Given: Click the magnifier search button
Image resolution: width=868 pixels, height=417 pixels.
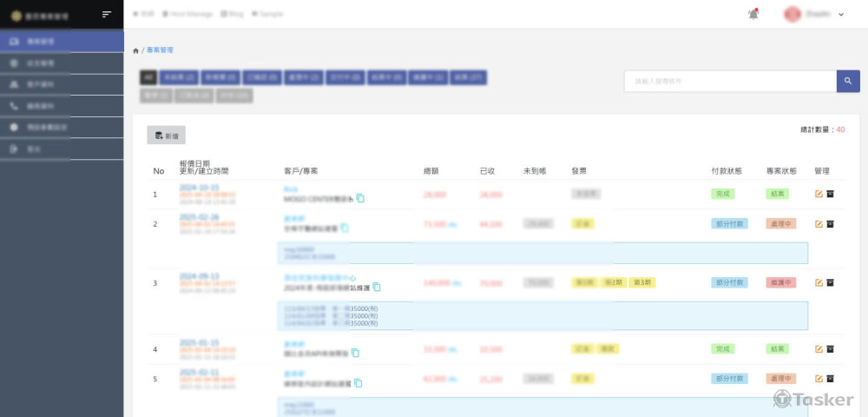Looking at the screenshot, I should [848, 81].
